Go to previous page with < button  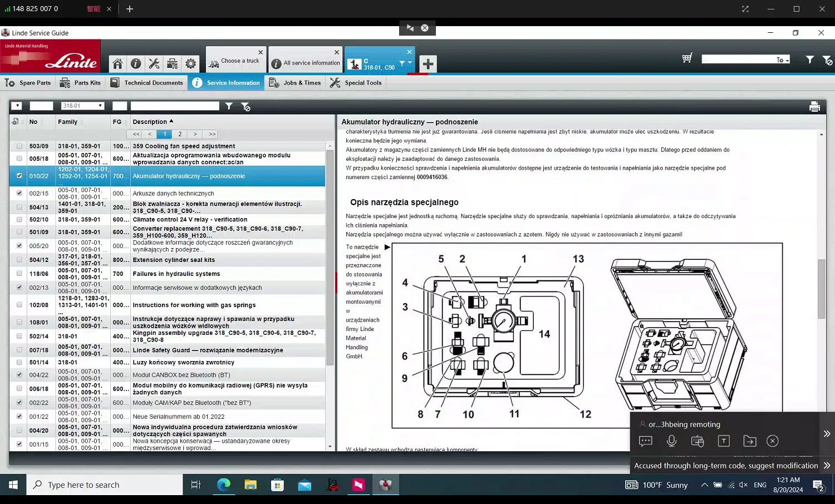point(150,134)
